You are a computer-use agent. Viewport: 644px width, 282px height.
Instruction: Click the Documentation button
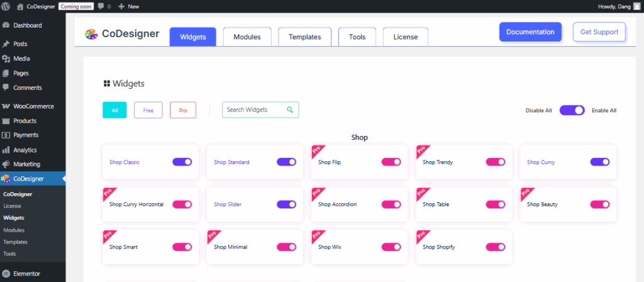530,32
